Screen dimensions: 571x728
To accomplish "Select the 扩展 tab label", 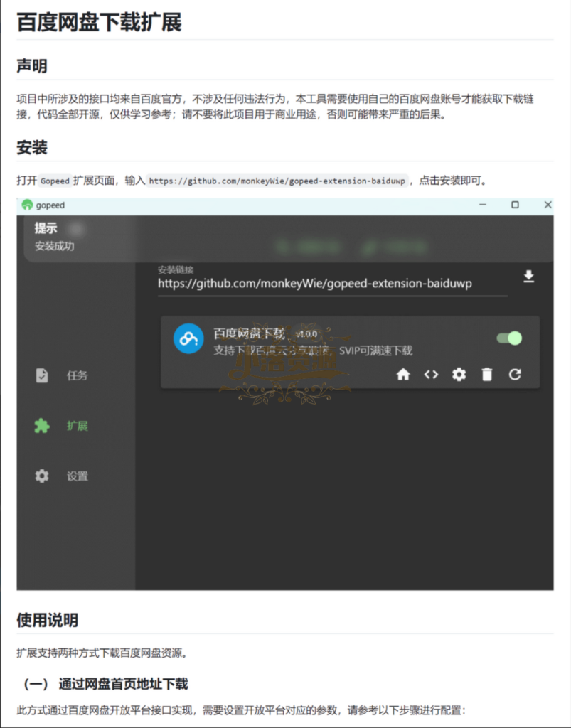I will 77,425.
